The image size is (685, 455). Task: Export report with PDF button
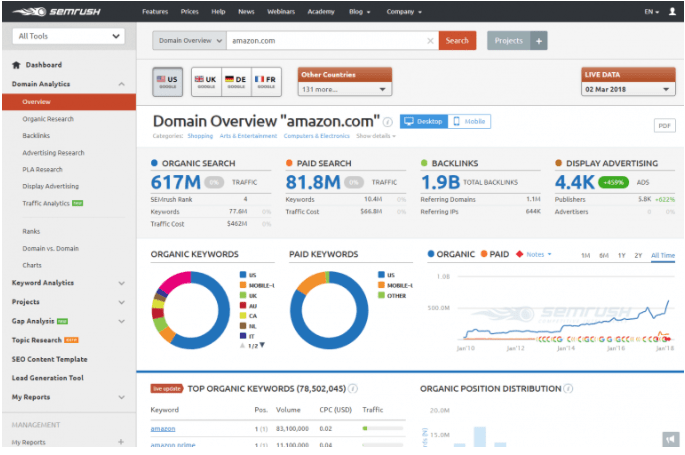tap(664, 126)
